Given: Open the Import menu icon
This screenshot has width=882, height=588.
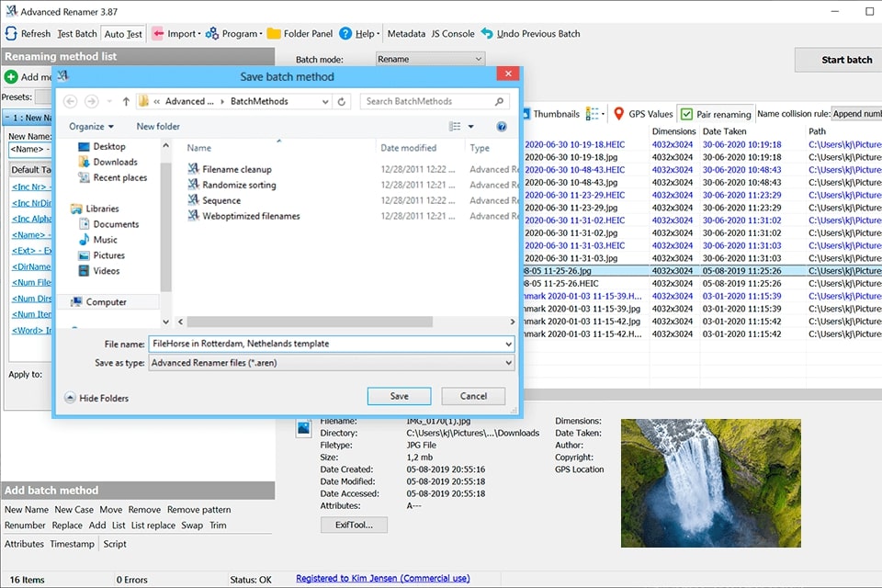Looking at the screenshot, I should (x=157, y=34).
